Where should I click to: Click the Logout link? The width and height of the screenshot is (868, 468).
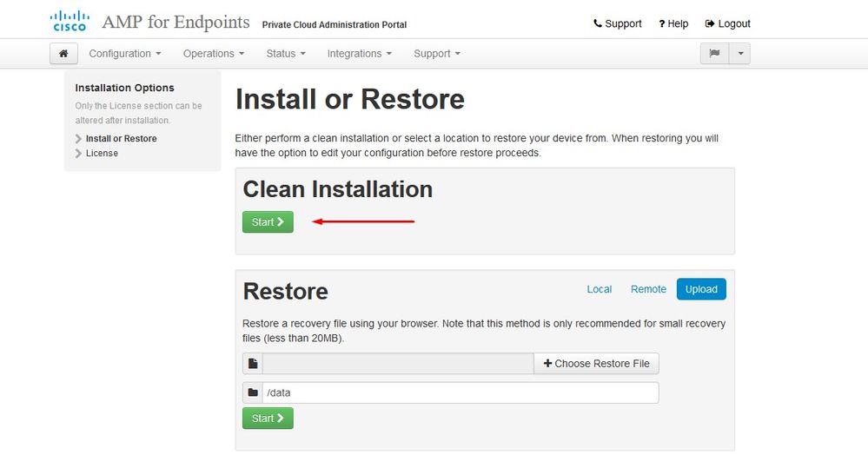(x=727, y=23)
